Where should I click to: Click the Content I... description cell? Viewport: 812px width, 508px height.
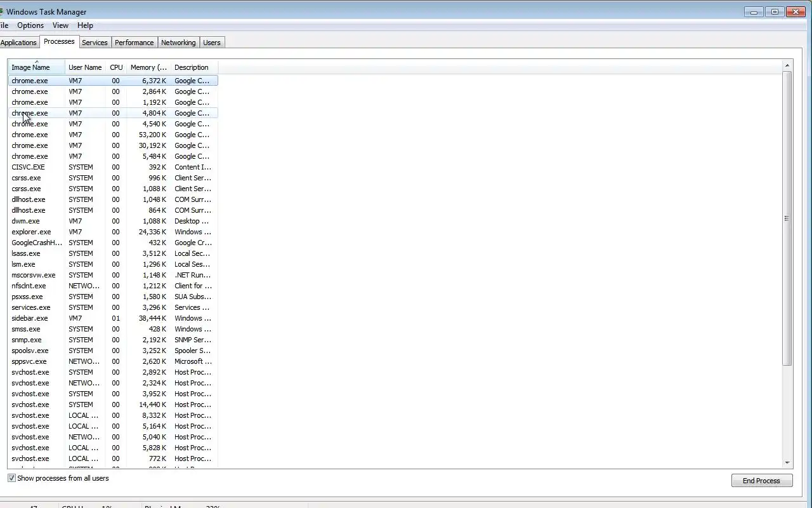click(193, 167)
